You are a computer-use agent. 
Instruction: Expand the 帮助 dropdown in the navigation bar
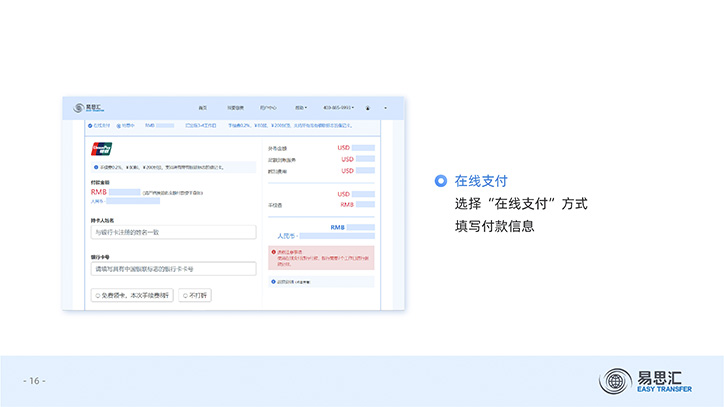click(x=299, y=108)
